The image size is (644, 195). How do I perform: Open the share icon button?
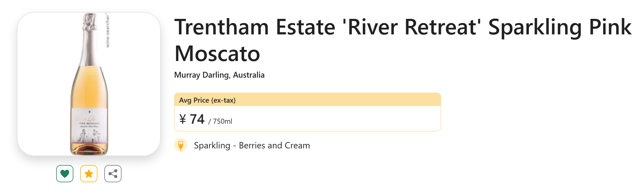(113, 174)
